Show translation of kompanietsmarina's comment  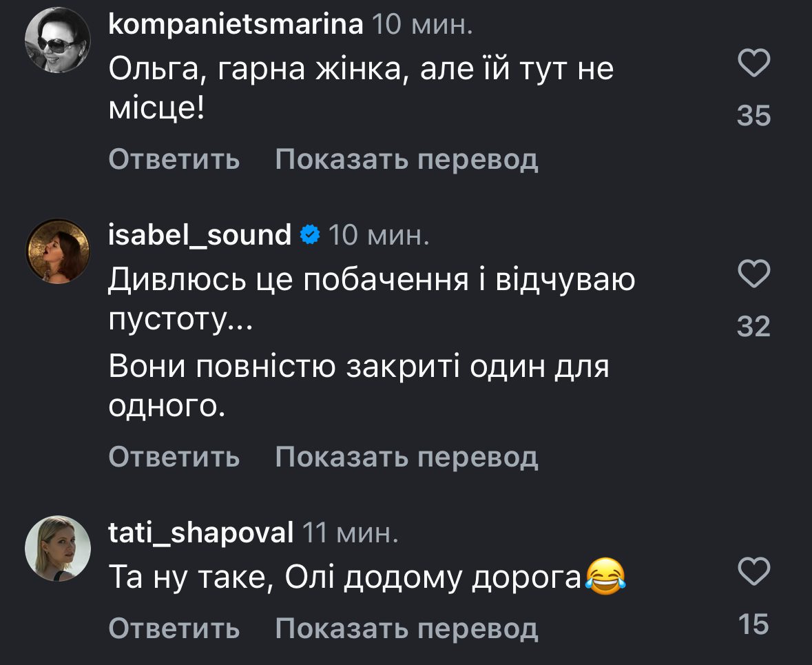tap(406, 160)
